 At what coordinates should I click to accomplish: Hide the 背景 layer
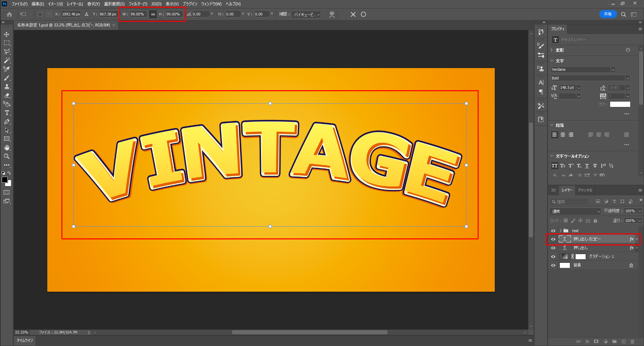[553, 265]
